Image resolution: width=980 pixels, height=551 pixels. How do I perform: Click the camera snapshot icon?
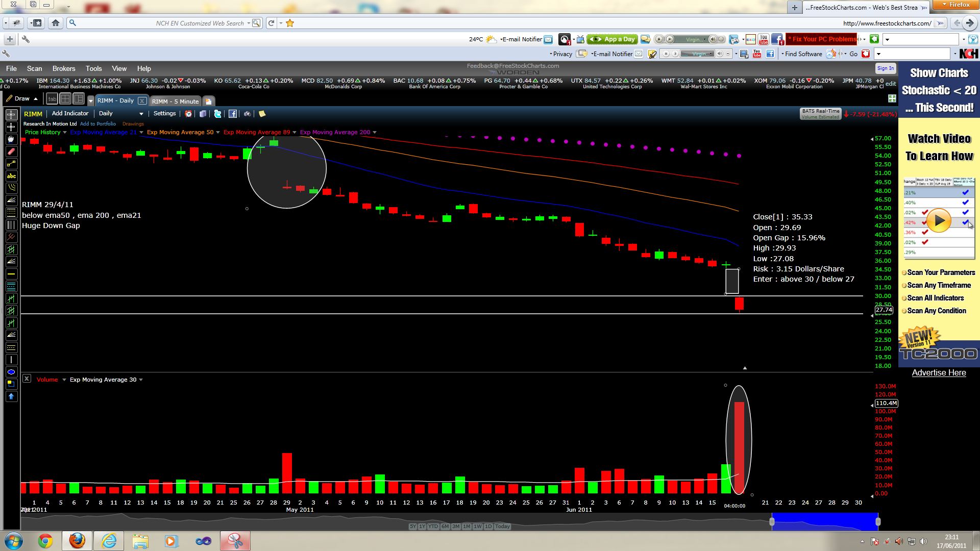[x=247, y=114]
